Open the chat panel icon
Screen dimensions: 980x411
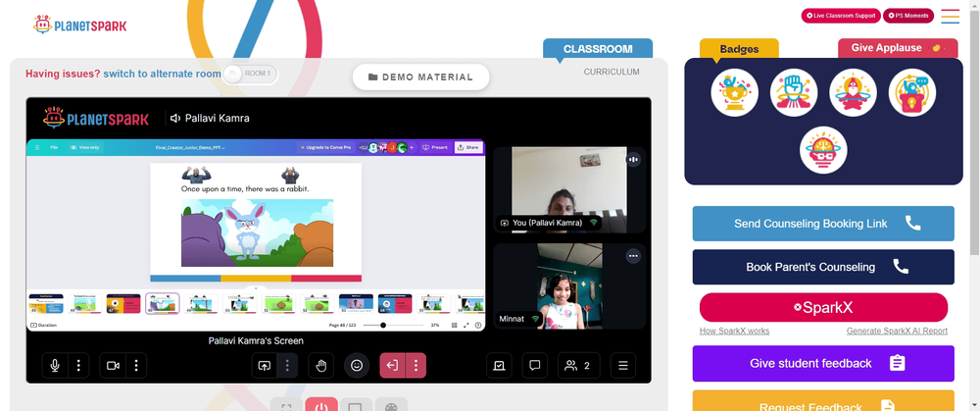[x=535, y=366]
